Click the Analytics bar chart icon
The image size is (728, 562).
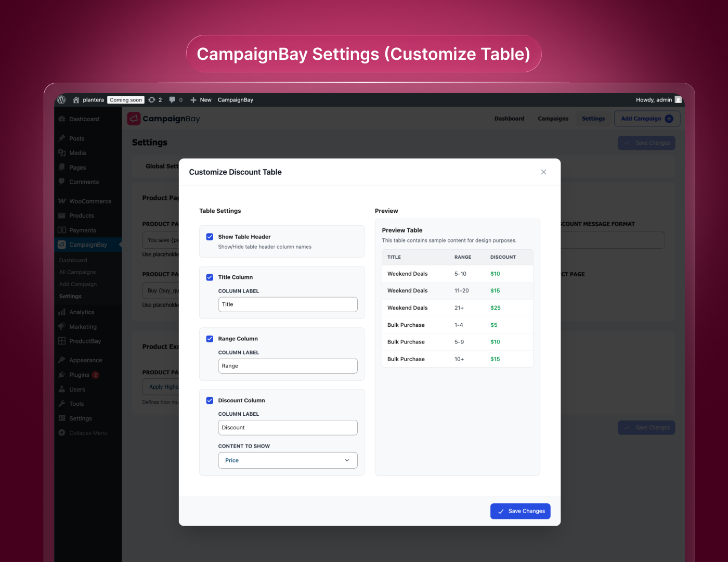(62, 312)
